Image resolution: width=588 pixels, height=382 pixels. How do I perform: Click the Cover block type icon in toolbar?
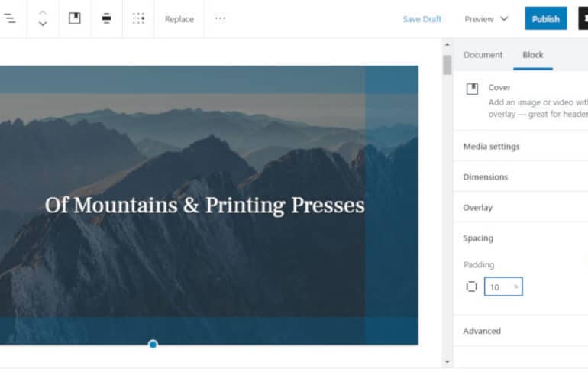(75, 18)
